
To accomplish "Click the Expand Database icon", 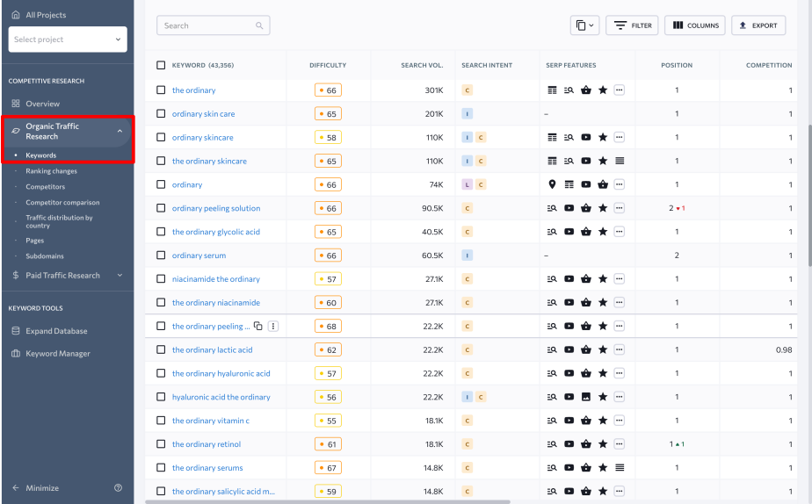I will click(16, 331).
